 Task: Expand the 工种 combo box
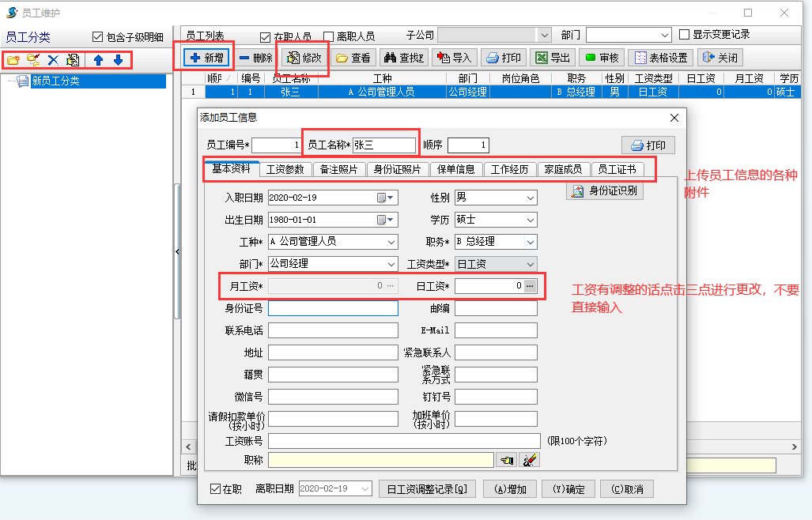(x=391, y=242)
